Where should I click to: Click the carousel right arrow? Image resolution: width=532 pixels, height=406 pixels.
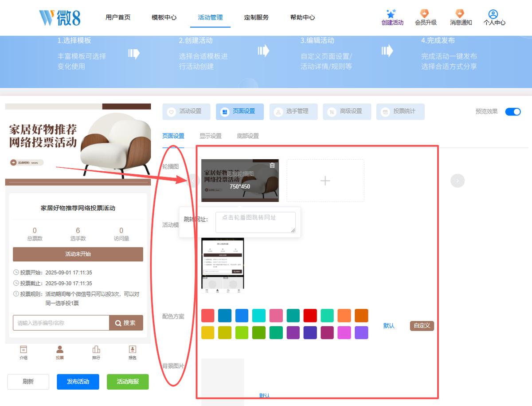(458, 181)
